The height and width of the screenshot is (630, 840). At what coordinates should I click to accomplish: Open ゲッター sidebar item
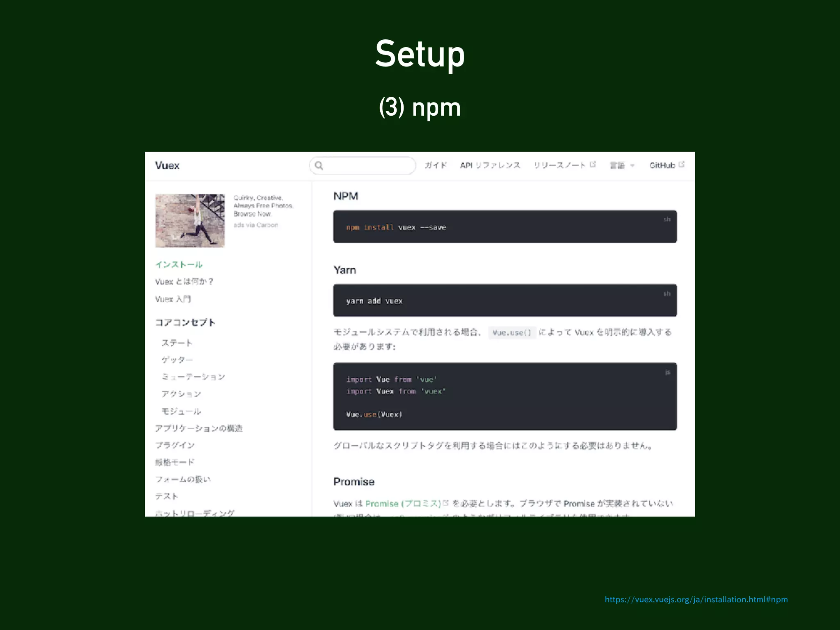[x=177, y=360]
